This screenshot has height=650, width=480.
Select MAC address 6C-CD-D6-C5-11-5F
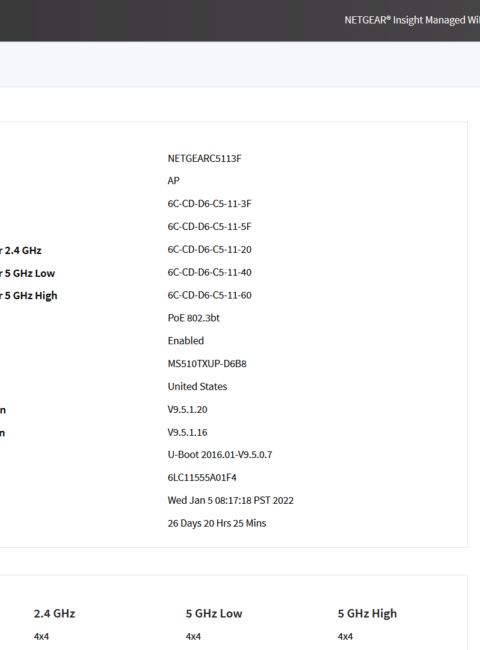[209, 226]
